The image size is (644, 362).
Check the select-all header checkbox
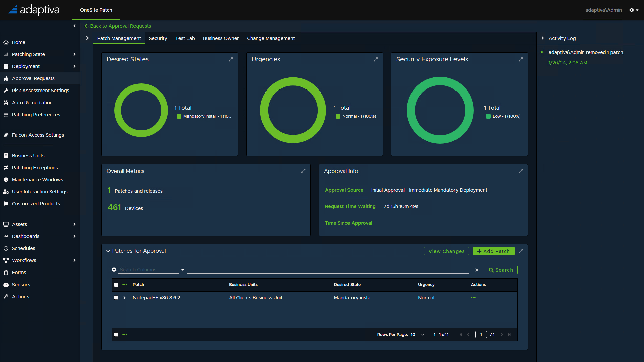coord(116,285)
